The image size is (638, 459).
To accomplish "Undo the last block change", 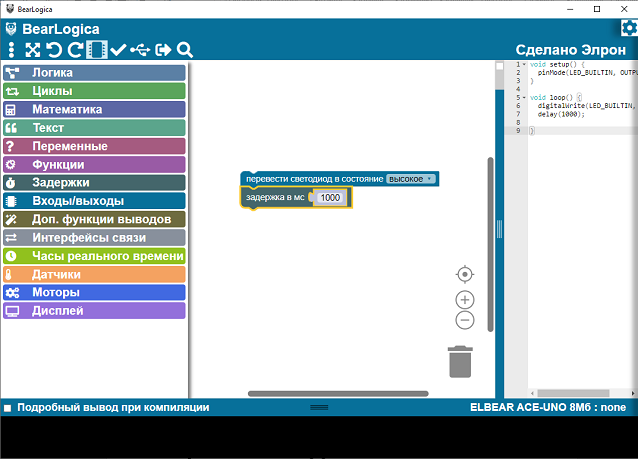I will click(x=54, y=50).
